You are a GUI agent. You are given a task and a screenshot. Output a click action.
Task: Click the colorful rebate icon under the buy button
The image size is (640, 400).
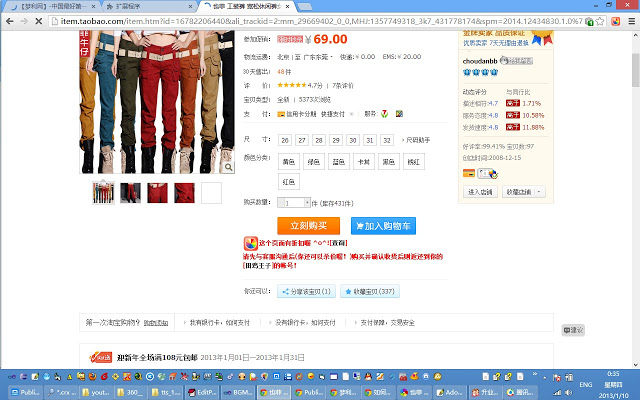pyautogui.click(x=251, y=244)
